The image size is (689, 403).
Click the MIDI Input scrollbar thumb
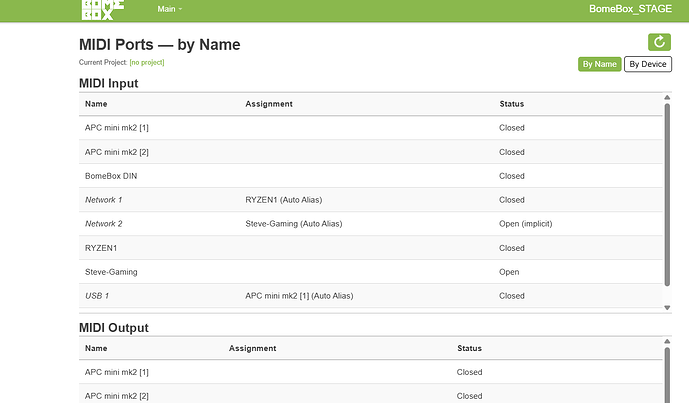point(667,195)
